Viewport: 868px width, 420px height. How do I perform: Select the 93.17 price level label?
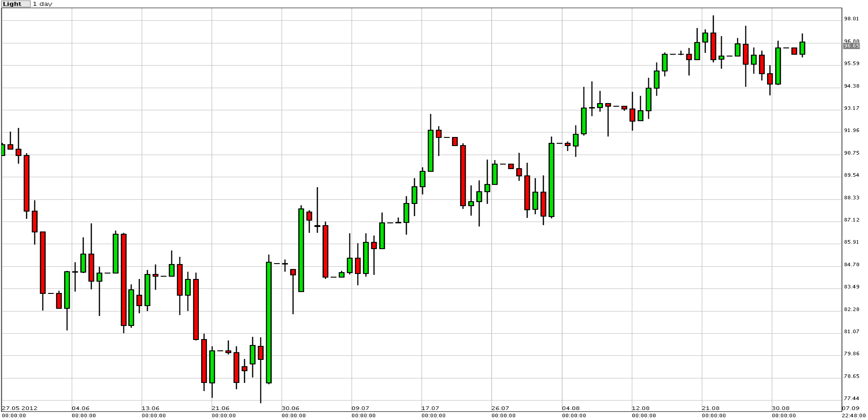(851, 108)
